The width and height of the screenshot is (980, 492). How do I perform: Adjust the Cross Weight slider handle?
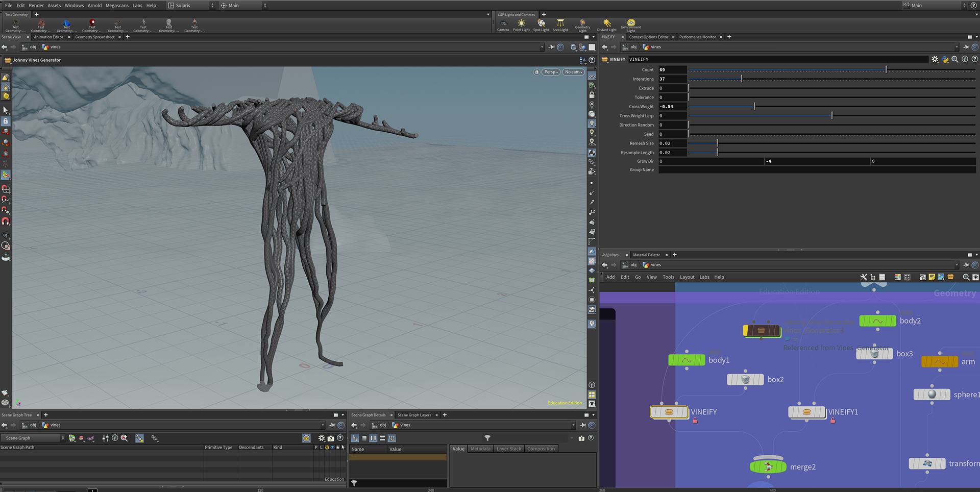point(754,107)
